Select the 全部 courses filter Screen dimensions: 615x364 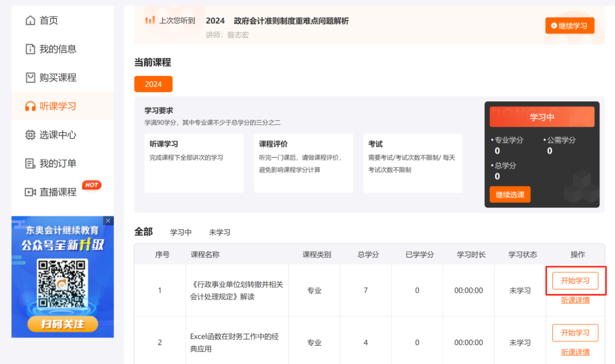coord(143,231)
